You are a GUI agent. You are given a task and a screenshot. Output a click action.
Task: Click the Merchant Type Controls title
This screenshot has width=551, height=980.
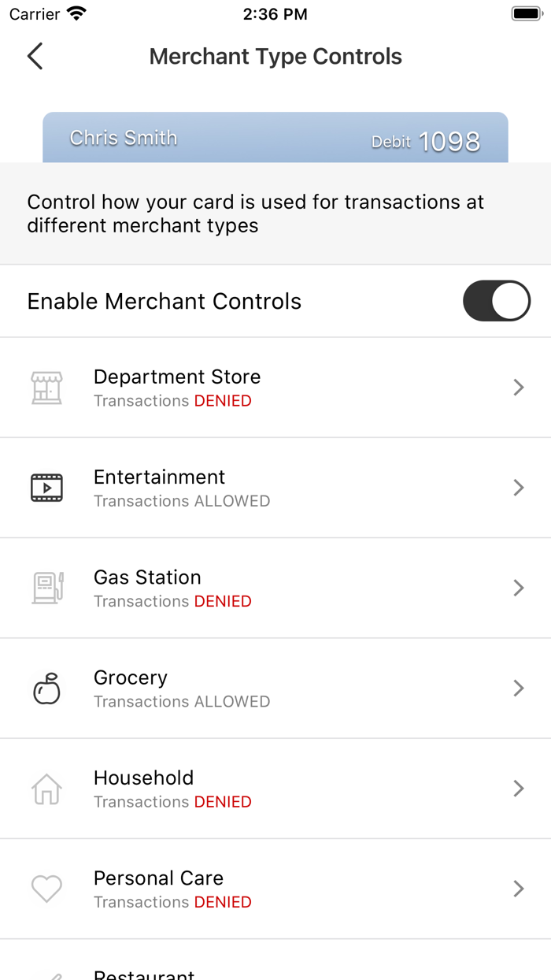click(275, 56)
